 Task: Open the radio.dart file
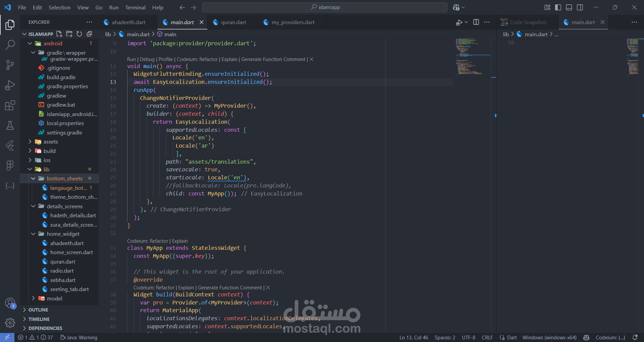62,271
